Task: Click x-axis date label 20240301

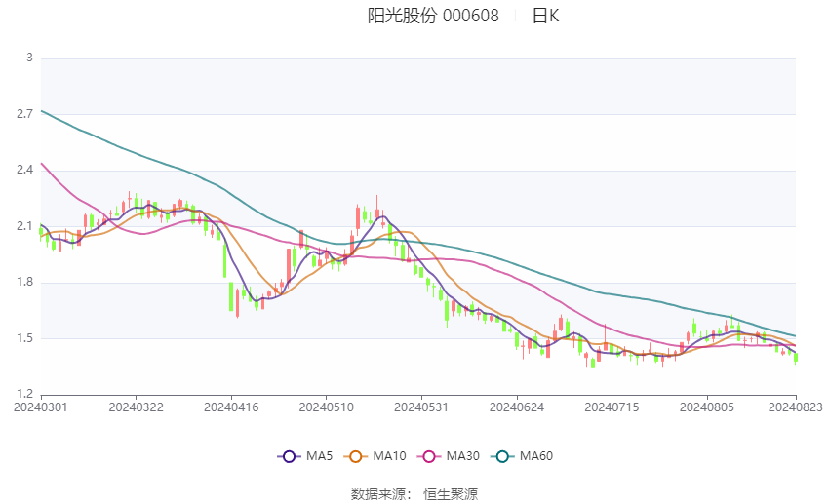Action: (41, 407)
